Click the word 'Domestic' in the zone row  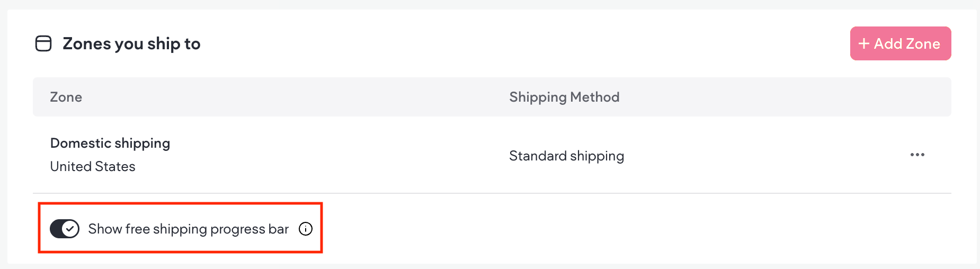(x=81, y=143)
